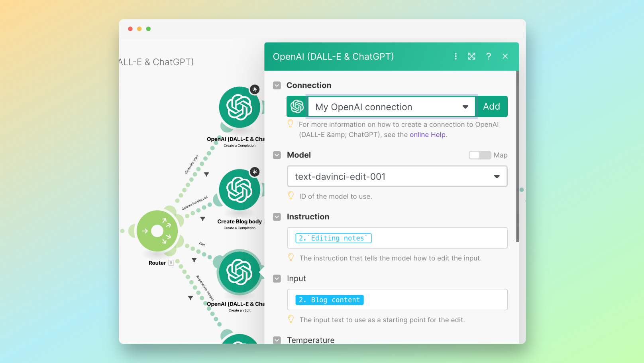644x363 pixels.
Task: Toggle the Map switch for Model
Action: click(x=480, y=155)
